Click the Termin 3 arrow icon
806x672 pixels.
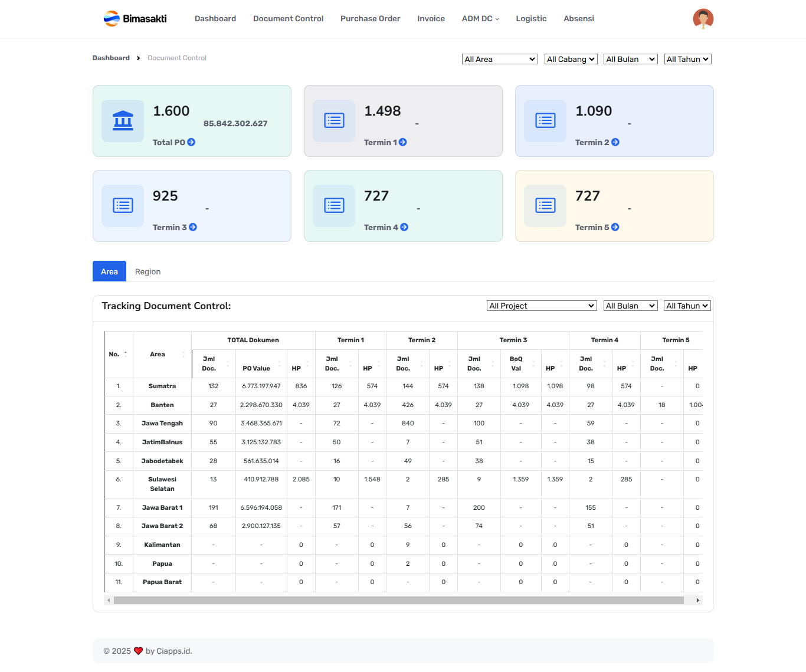(x=193, y=227)
